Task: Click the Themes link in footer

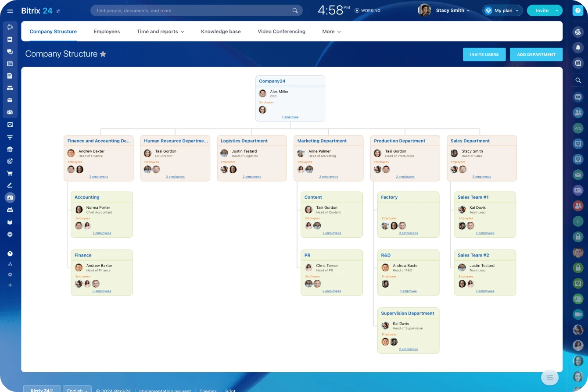Action: (x=208, y=390)
